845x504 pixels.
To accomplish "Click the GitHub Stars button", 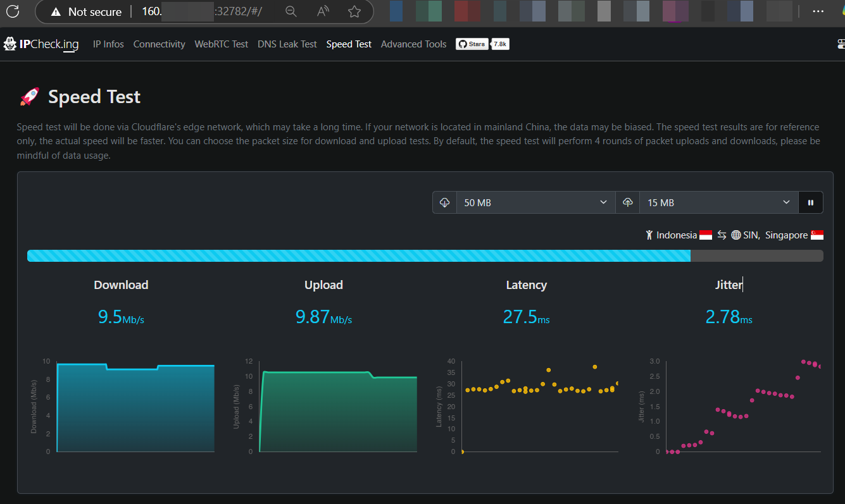I will pyautogui.click(x=472, y=44).
